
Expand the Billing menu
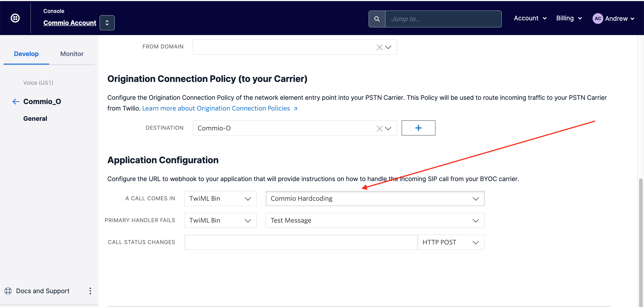[569, 18]
